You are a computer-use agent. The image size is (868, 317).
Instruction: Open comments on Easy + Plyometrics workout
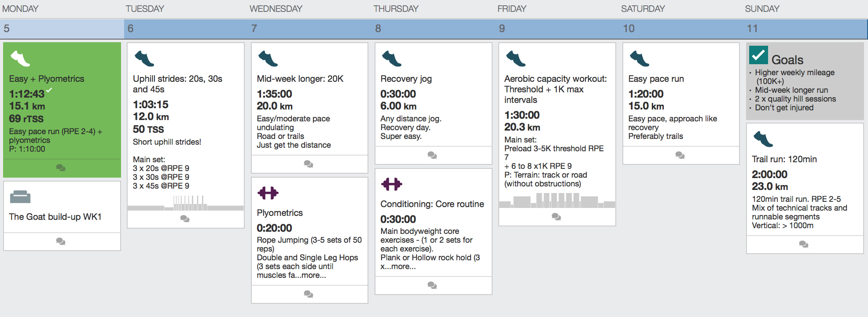(61, 168)
